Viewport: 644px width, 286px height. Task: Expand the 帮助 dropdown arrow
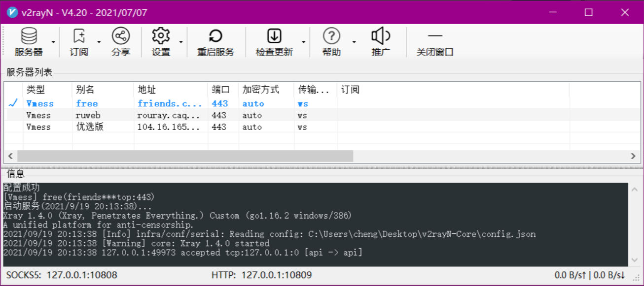354,42
